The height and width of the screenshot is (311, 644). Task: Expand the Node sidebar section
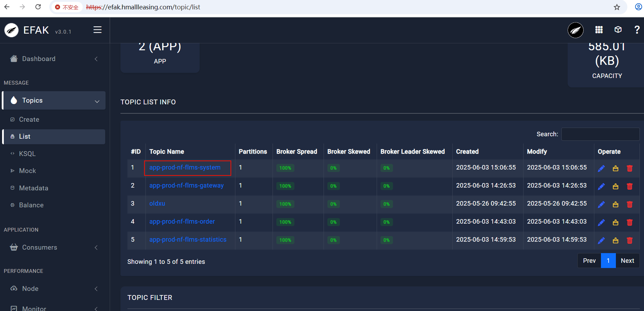[x=54, y=289]
